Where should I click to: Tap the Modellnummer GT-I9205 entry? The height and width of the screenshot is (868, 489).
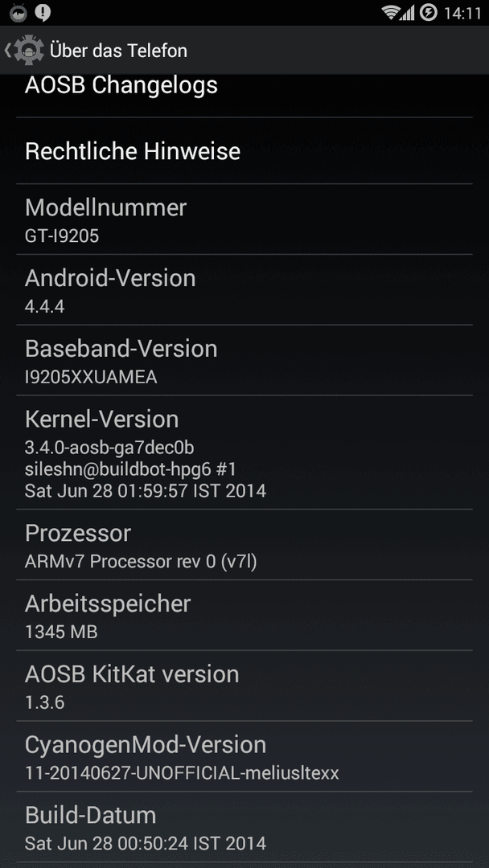[244, 219]
